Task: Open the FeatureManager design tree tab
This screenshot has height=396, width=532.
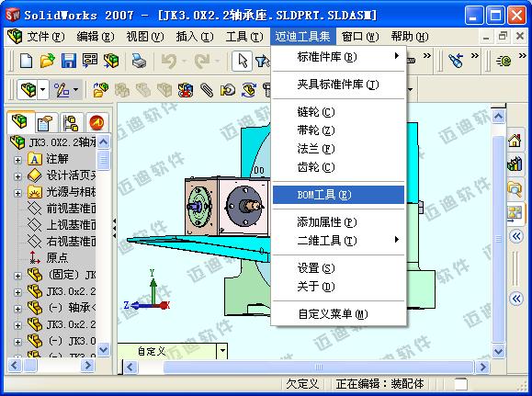Action: coord(19,121)
